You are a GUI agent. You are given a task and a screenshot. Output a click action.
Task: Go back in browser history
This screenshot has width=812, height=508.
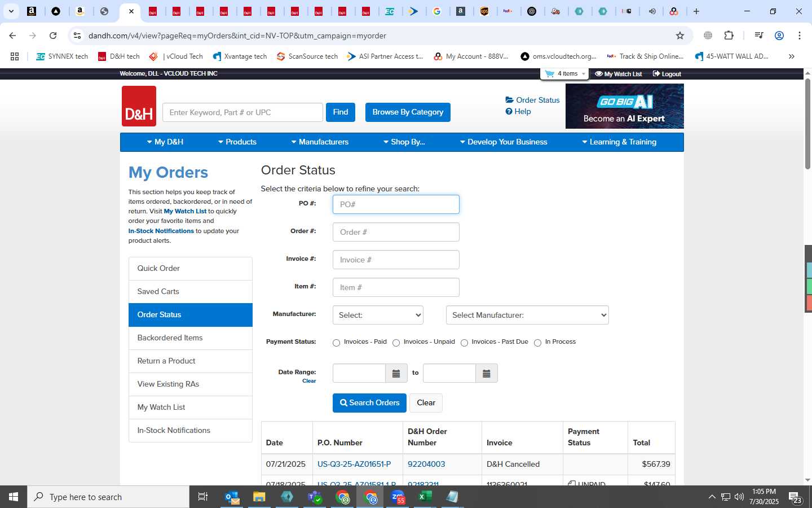coord(12,36)
